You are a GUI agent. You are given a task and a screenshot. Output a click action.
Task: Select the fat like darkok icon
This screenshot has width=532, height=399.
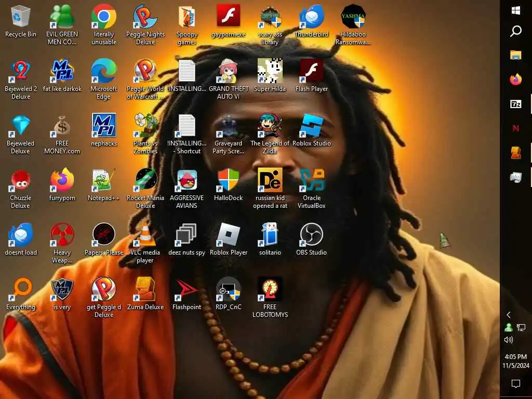pos(62,71)
